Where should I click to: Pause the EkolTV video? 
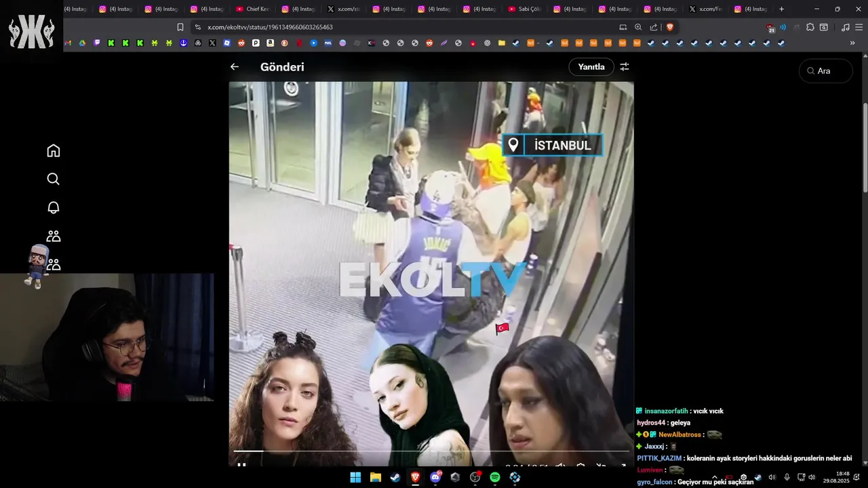coord(241,466)
